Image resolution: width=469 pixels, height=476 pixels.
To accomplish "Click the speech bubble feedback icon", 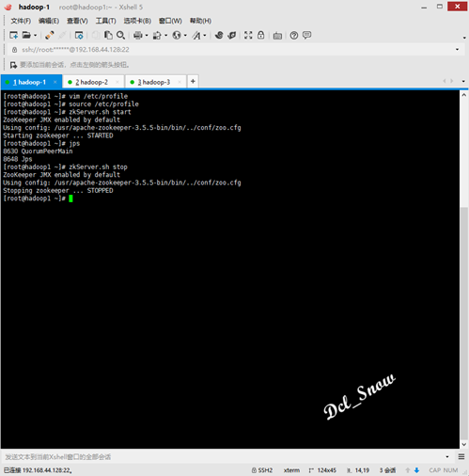I will point(307,35).
